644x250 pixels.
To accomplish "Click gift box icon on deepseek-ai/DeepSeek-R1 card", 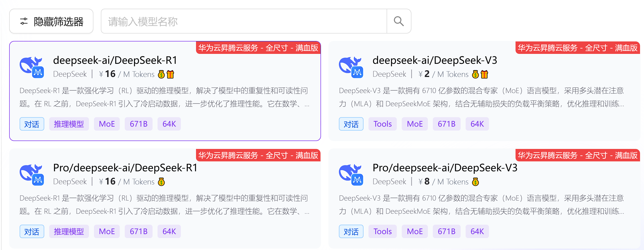I will [x=170, y=74].
